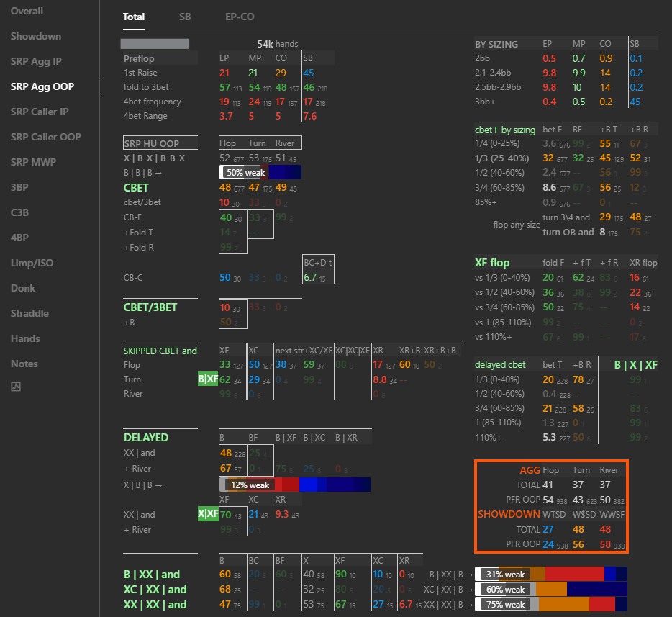Open the 4BP sidebar item
The width and height of the screenshot is (672, 617).
point(19,238)
